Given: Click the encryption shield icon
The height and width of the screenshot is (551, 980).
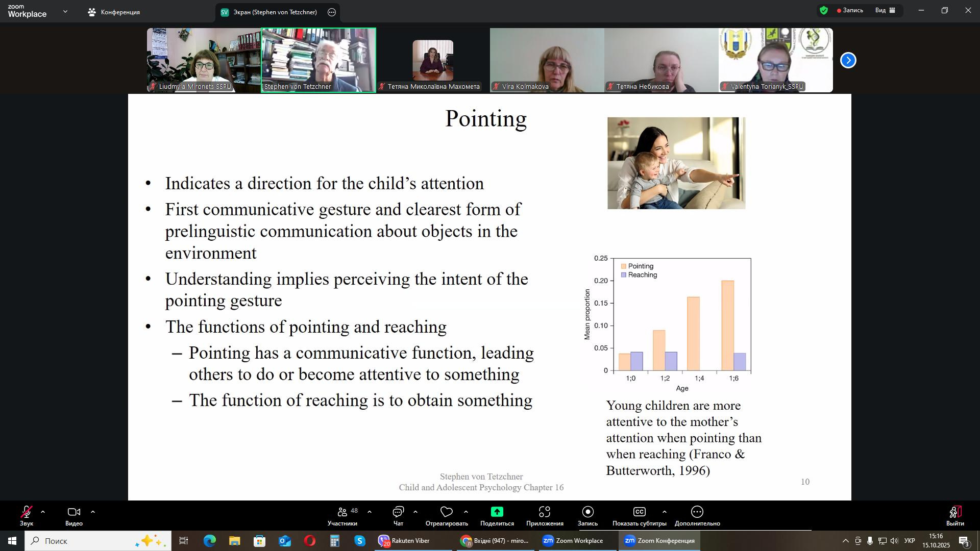Looking at the screenshot, I should tap(823, 10).
